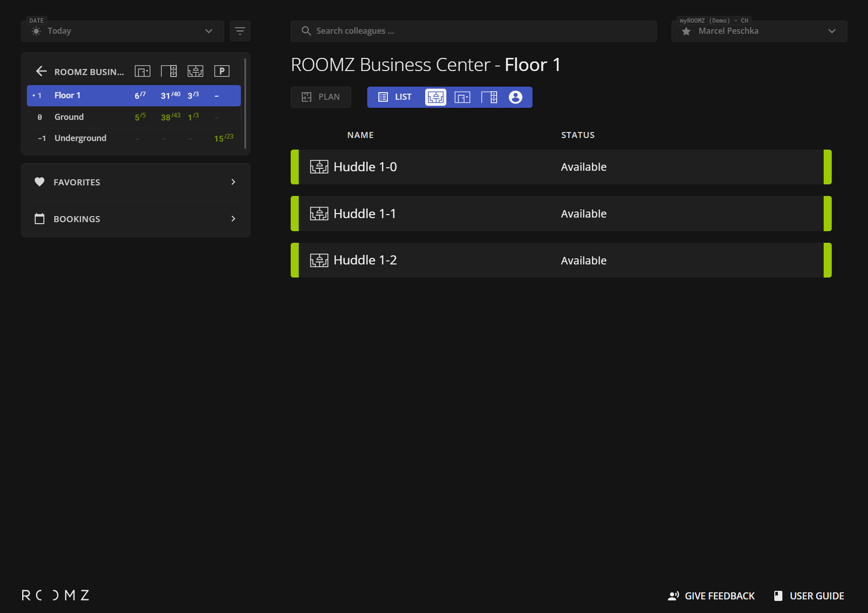Click the people filter icon in list bar
The image size is (868, 613).
pyautogui.click(x=515, y=97)
